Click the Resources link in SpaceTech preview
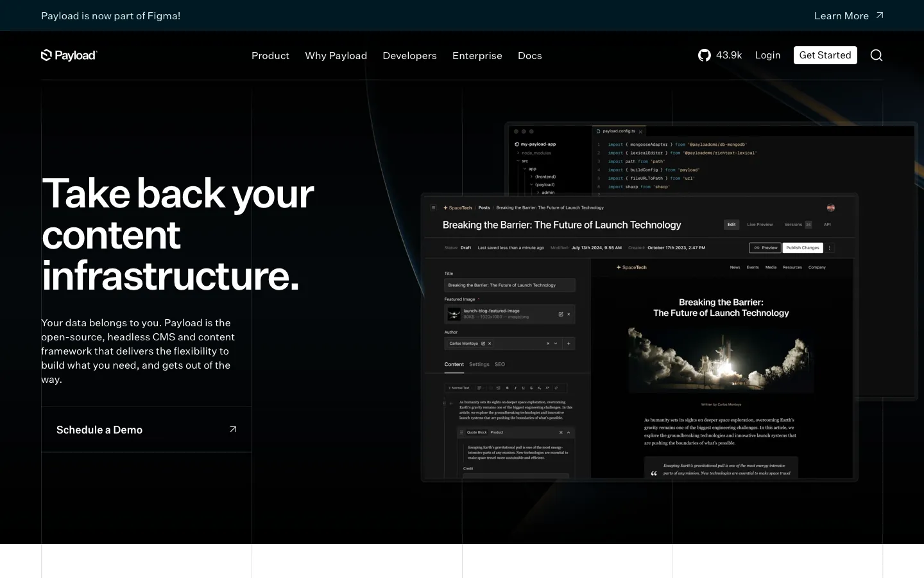Image resolution: width=924 pixels, height=578 pixels. click(x=792, y=267)
